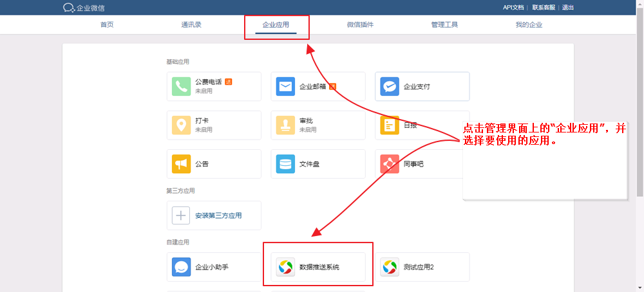Open the 审批 stamp icon
644x292 pixels.
click(285, 125)
